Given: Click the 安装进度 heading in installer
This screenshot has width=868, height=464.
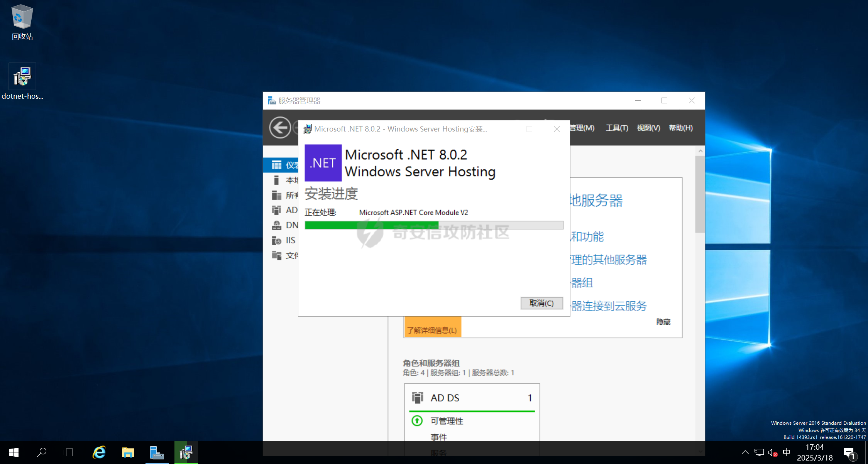Looking at the screenshot, I should [331, 194].
